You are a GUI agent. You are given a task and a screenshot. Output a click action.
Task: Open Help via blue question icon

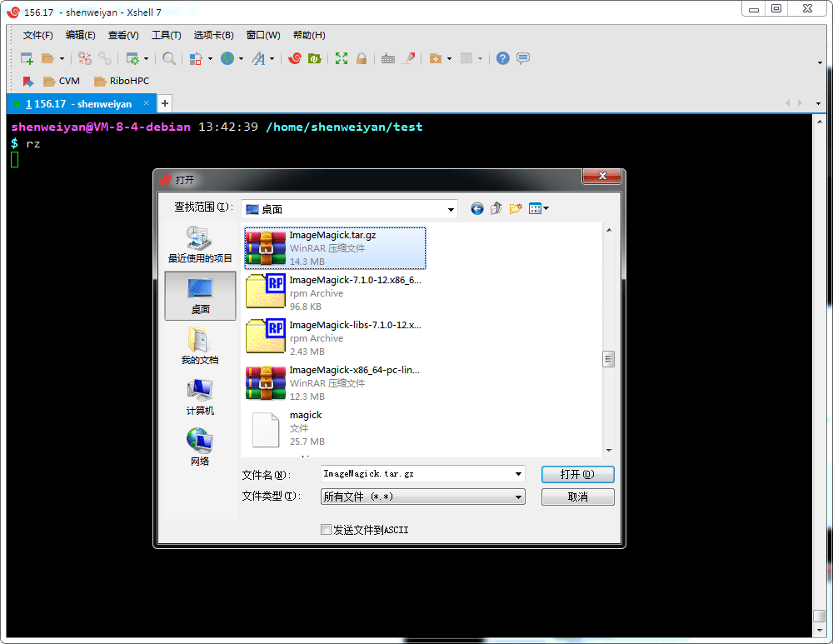(502, 58)
